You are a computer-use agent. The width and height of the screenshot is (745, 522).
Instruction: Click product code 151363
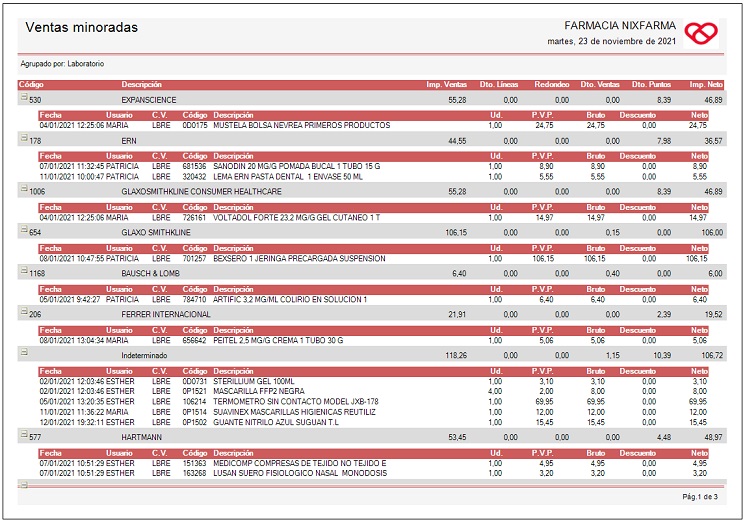(195, 463)
